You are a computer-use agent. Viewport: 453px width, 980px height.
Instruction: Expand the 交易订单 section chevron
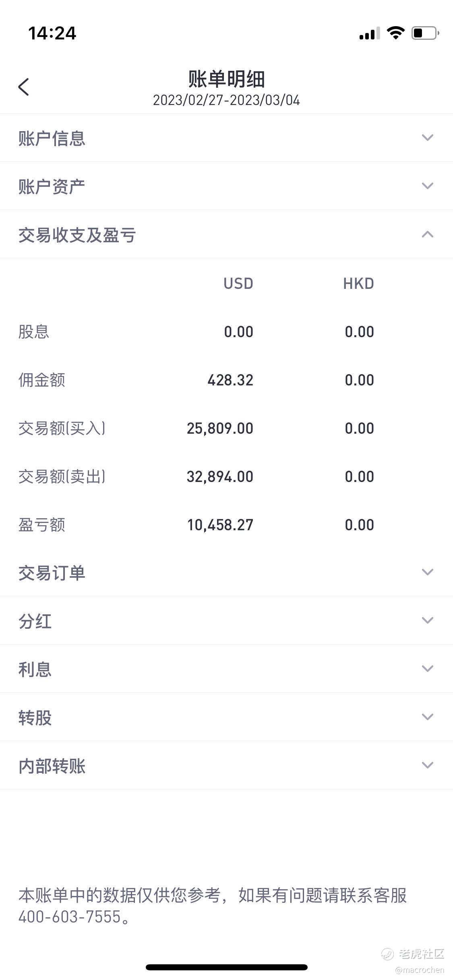[x=427, y=572]
